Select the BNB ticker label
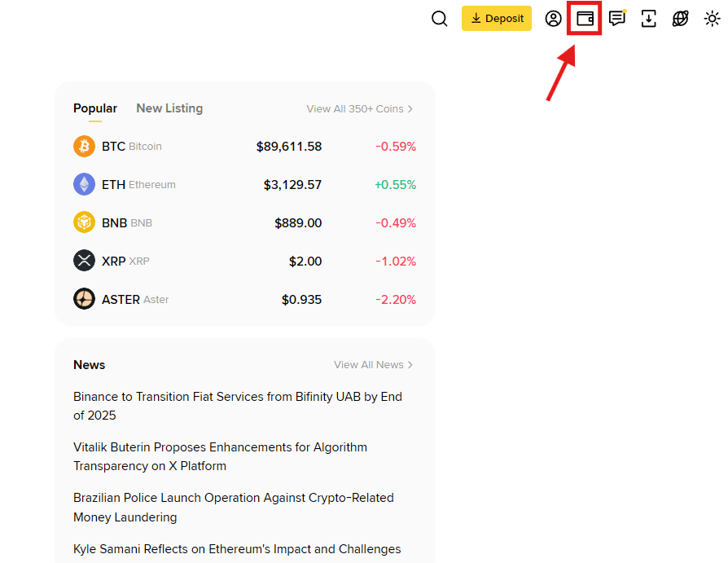Image resolution: width=728 pixels, height=563 pixels. point(114,223)
